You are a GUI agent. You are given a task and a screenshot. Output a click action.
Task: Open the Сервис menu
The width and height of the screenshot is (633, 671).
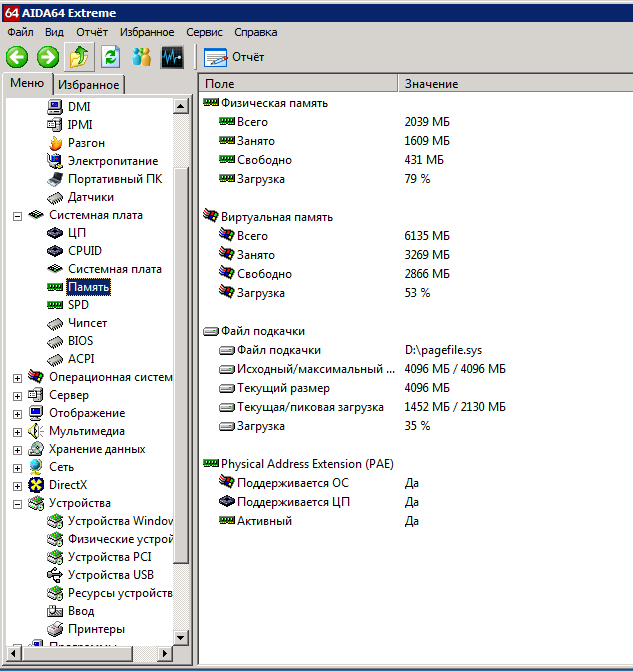(x=204, y=32)
